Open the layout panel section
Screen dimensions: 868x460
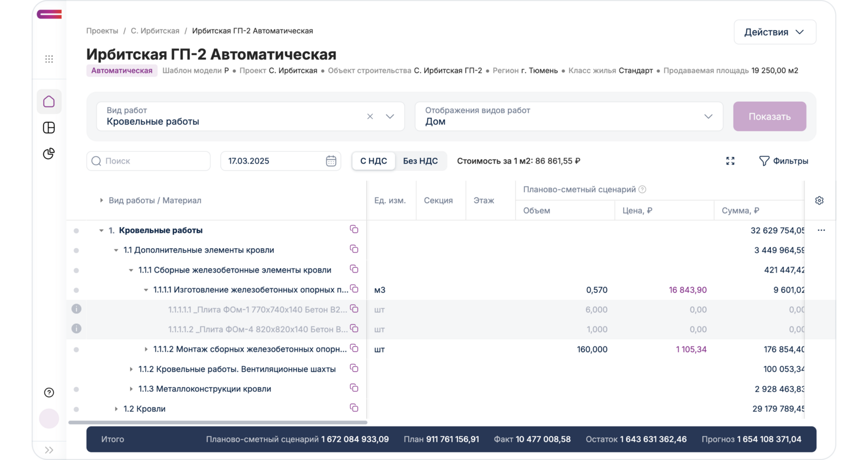click(49, 128)
